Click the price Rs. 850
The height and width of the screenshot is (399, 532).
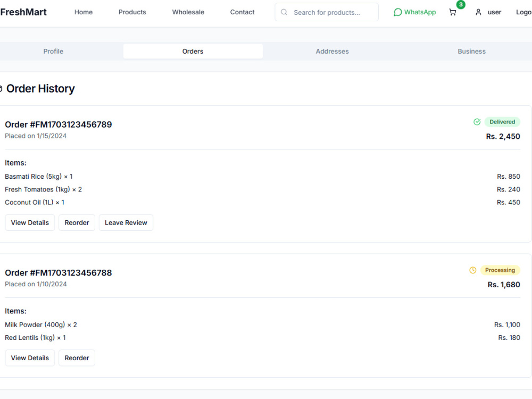(x=508, y=177)
